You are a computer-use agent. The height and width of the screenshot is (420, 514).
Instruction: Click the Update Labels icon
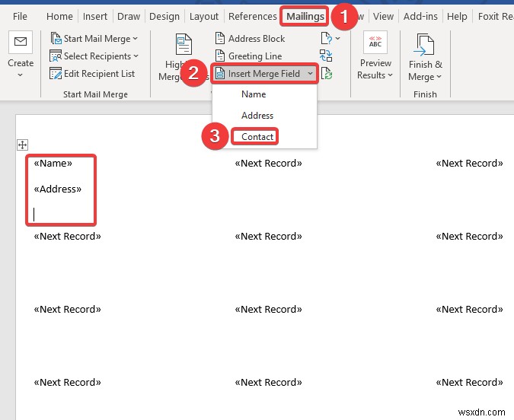click(x=327, y=73)
